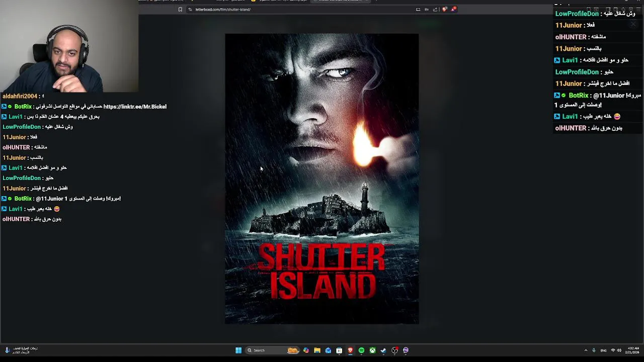The height and width of the screenshot is (362, 644).
Task: Open Outlook mail from the taskbar
Action: pos(328,350)
